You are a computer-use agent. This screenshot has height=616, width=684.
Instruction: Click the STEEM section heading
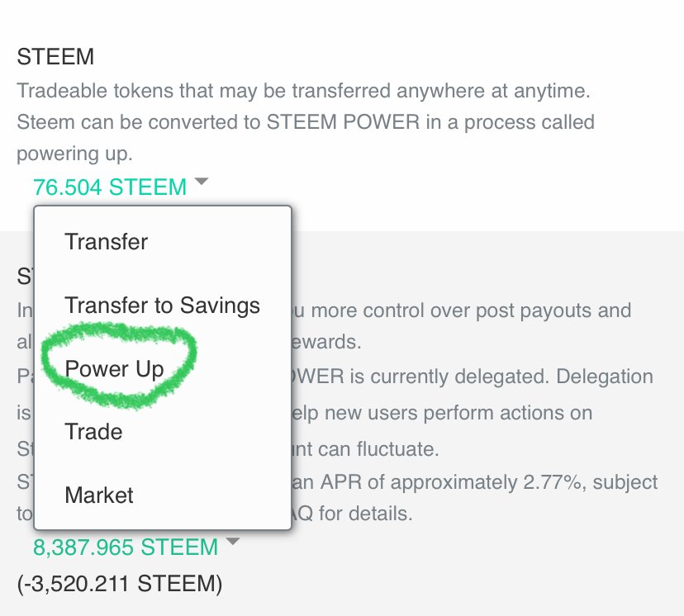coord(55,57)
